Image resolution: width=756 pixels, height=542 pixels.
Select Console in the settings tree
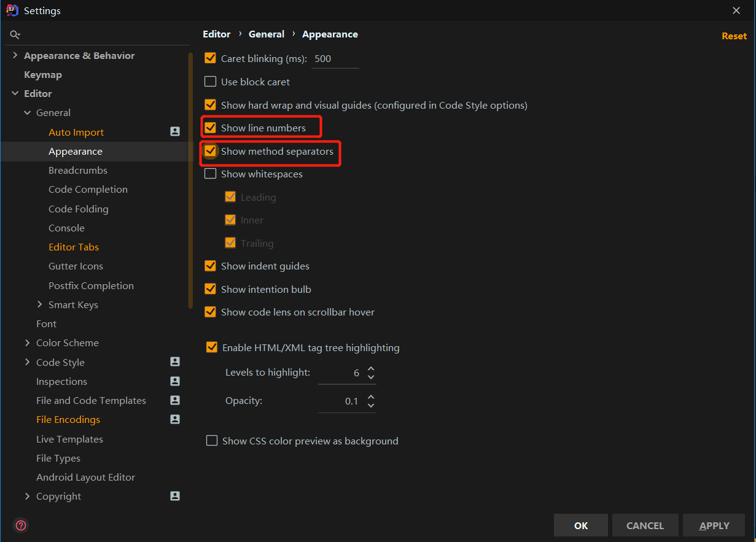pyautogui.click(x=66, y=228)
